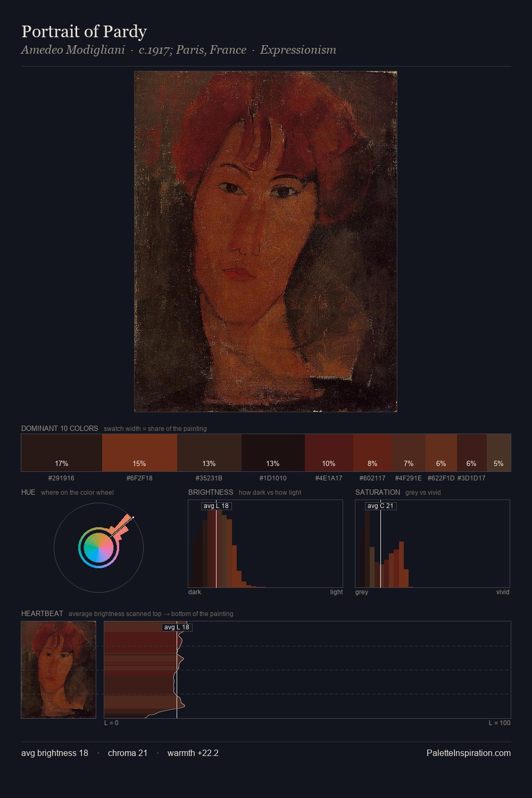This screenshot has height=798, width=532.
Task: Click the avg brightness 18 footer stat
Action: coord(55,753)
